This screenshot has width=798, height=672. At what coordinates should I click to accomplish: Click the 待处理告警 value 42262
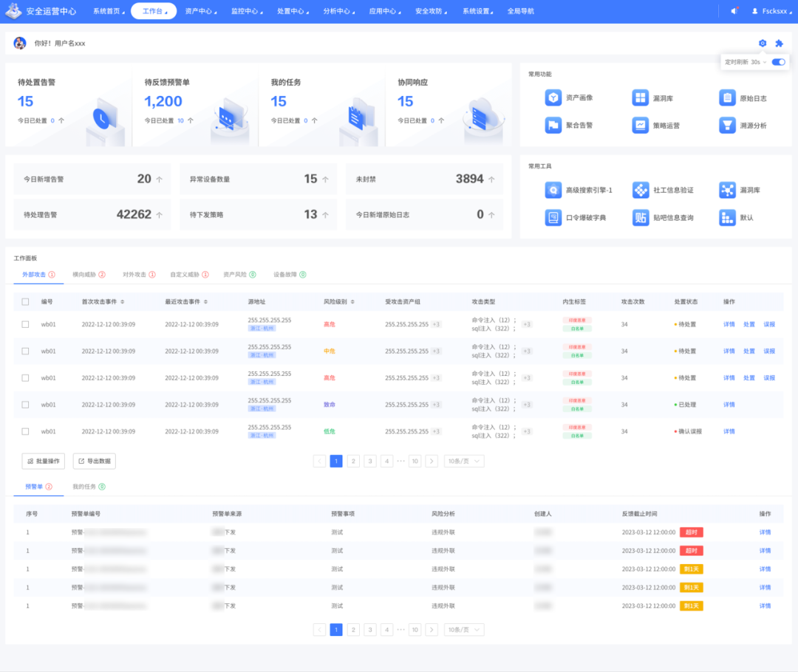click(x=134, y=215)
